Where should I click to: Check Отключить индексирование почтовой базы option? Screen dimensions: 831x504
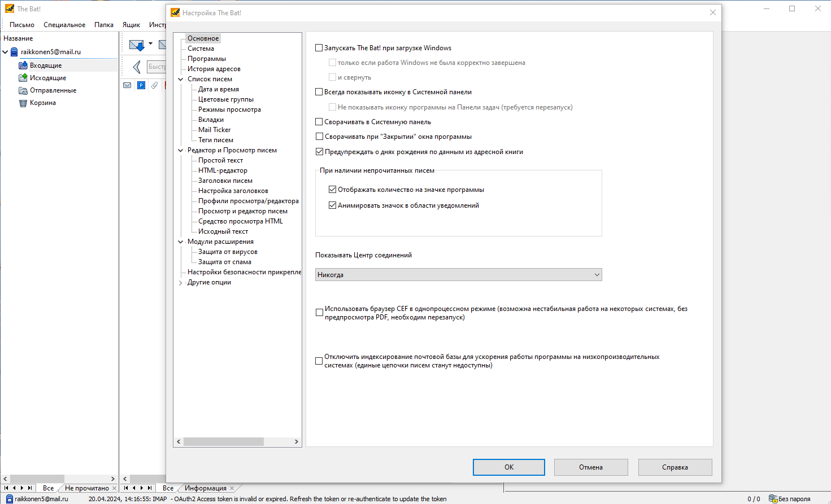click(x=319, y=361)
